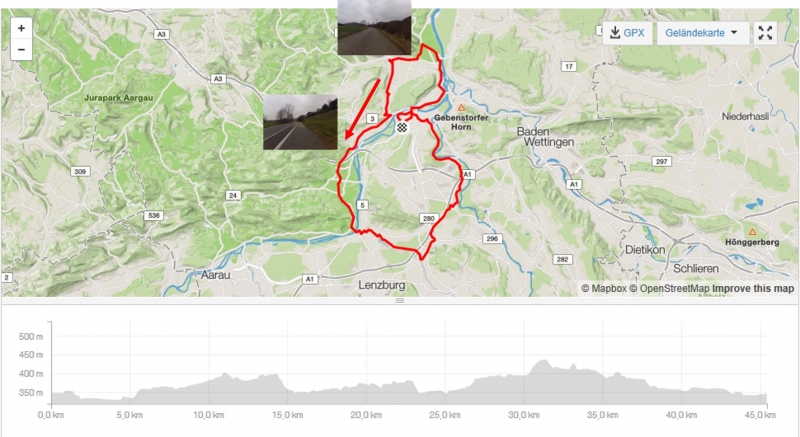This screenshot has height=437, width=800.
Task: Open the Geländekarte map style dropdown
Action: click(703, 33)
